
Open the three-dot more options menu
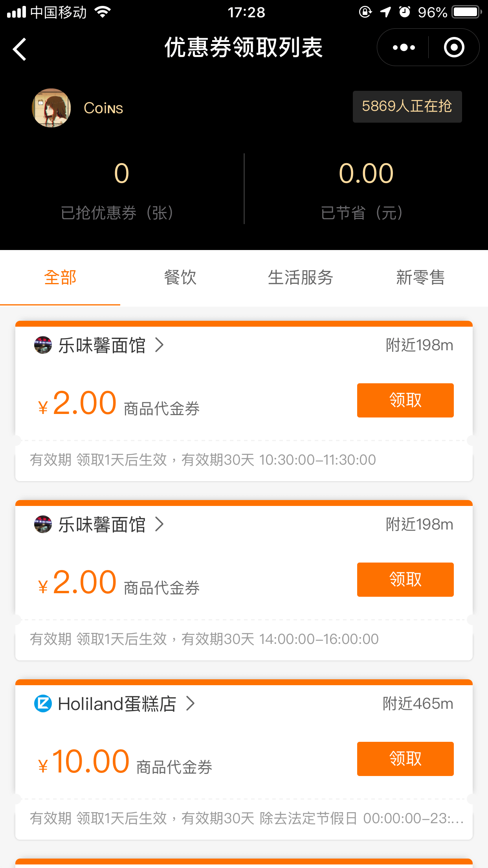click(404, 48)
